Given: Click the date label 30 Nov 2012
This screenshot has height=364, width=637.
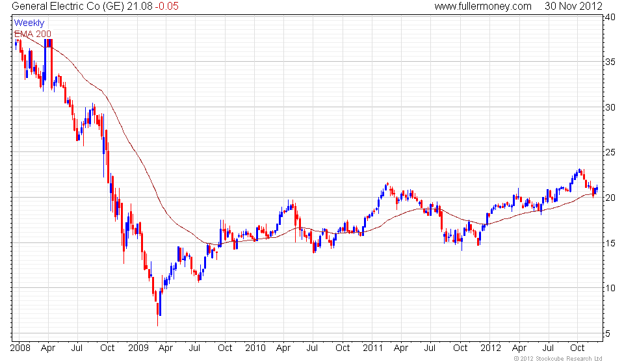Looking at the screenshot, I should click(x=573, y=6).
